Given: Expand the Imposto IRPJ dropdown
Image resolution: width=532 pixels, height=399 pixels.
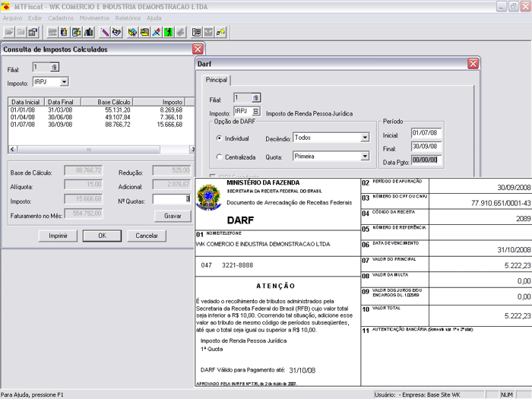Looking at the screenshot, I should (x=64, y=82).
